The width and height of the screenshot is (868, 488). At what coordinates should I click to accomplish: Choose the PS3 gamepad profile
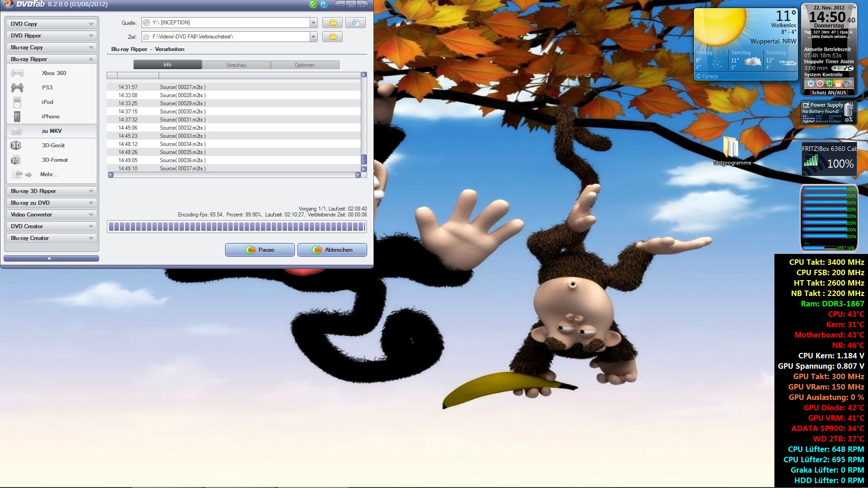point(17,88)
